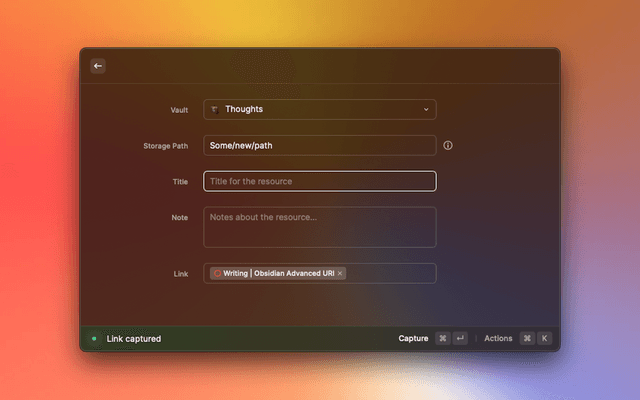
Task: Select the Writing | Obsidian Advanced URI tag
Action: point(278,273)
